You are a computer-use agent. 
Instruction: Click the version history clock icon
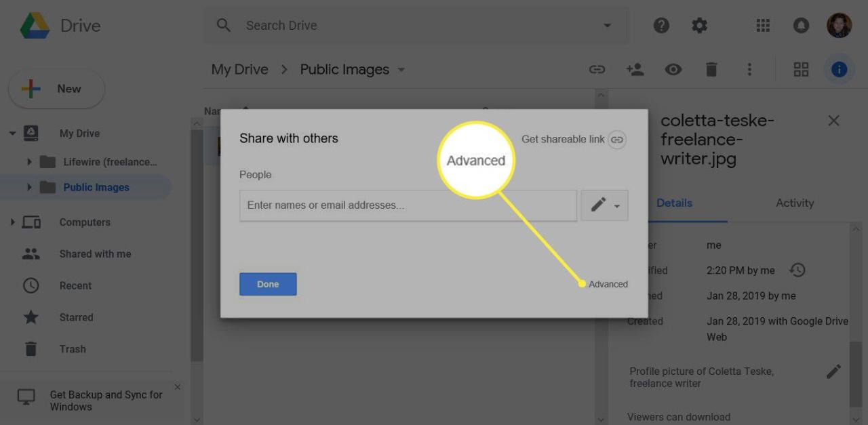797,270
